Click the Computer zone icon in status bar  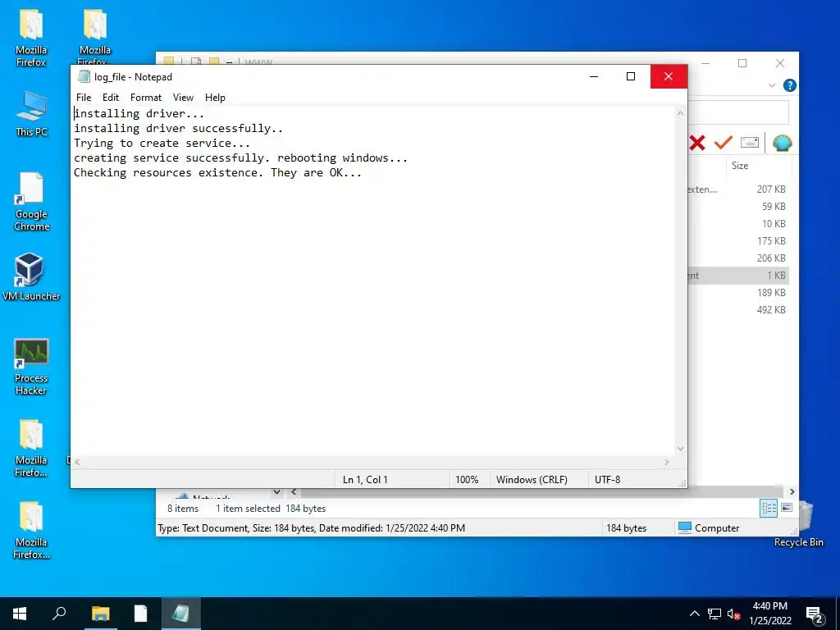tap(684, 527)
